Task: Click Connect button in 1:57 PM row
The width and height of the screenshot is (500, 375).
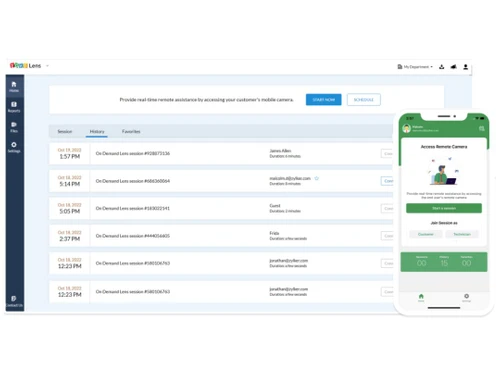Action: [387, 154]
